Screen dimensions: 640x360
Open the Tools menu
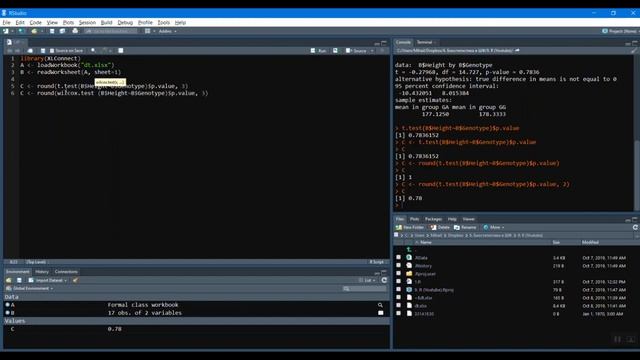coord(163,22)
